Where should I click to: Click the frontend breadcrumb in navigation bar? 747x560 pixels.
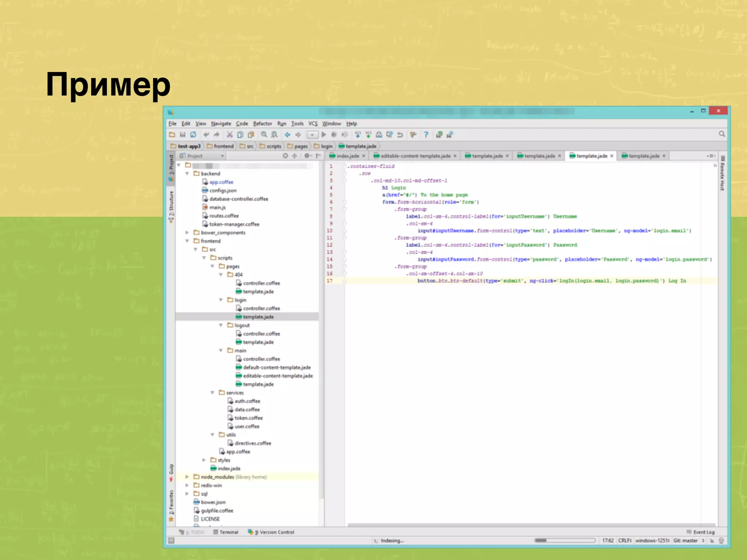coord(220,146)
